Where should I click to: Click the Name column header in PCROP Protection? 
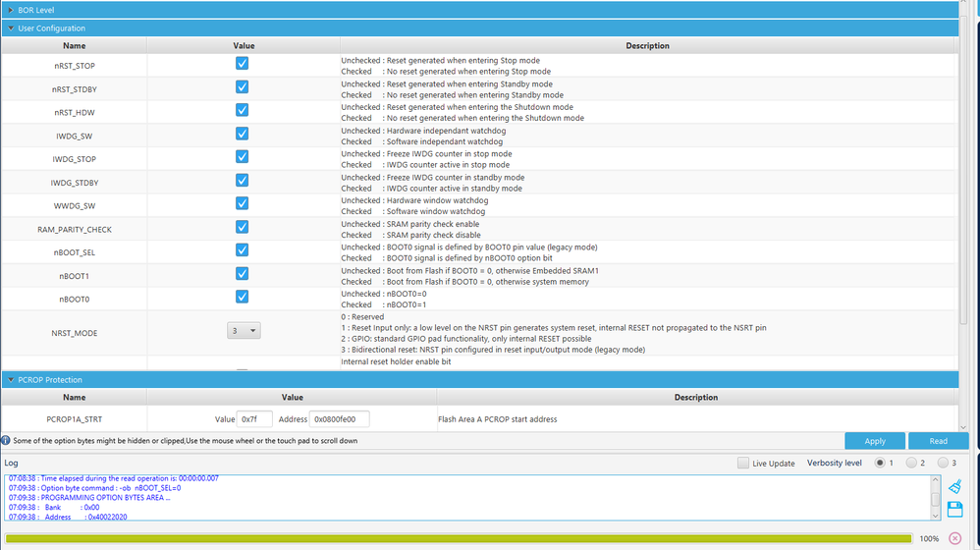(x=75, y=398)
